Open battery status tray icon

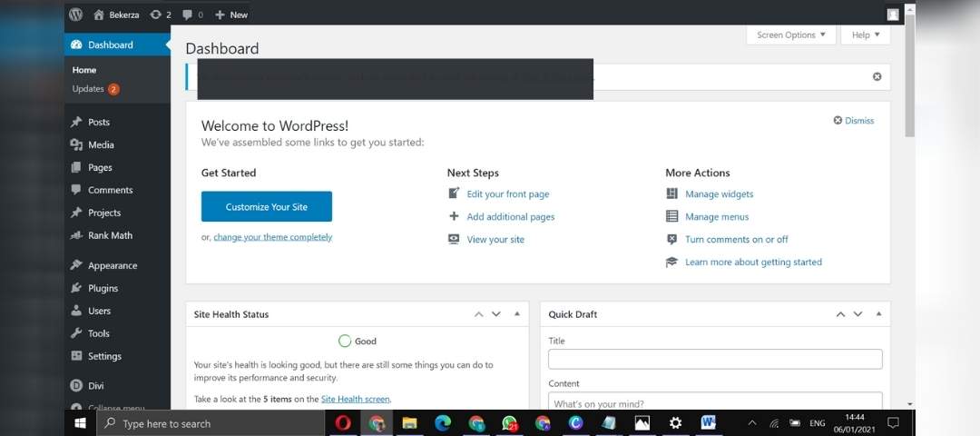[795, 423]
